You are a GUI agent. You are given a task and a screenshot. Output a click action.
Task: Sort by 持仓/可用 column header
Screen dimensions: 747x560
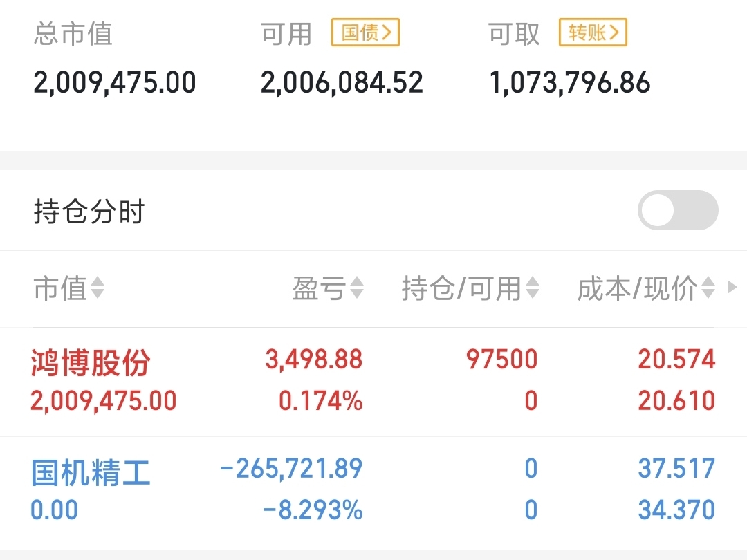(x=471, y=288)
